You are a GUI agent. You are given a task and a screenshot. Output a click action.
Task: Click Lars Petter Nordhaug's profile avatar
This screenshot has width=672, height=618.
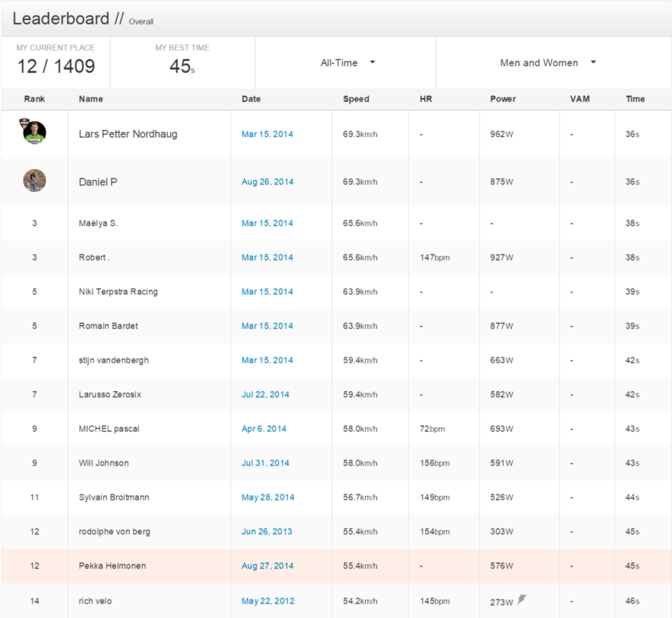click(34, 133)
